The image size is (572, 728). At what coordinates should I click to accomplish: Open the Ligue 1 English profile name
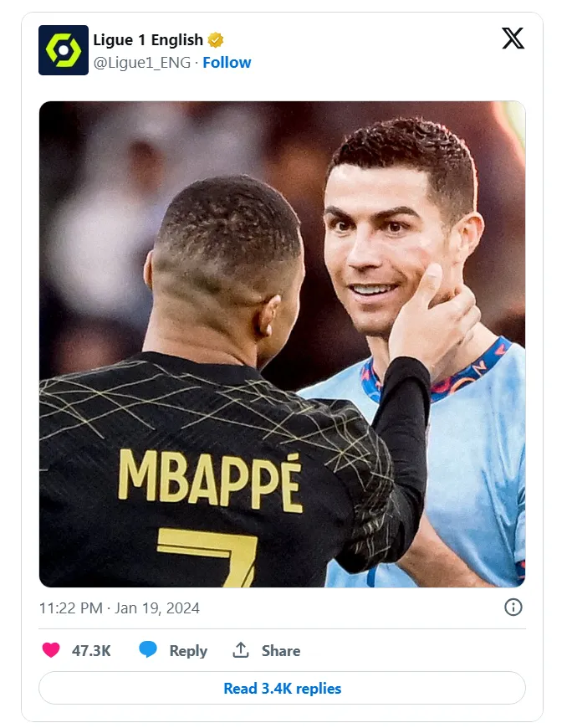click(148, 40)
